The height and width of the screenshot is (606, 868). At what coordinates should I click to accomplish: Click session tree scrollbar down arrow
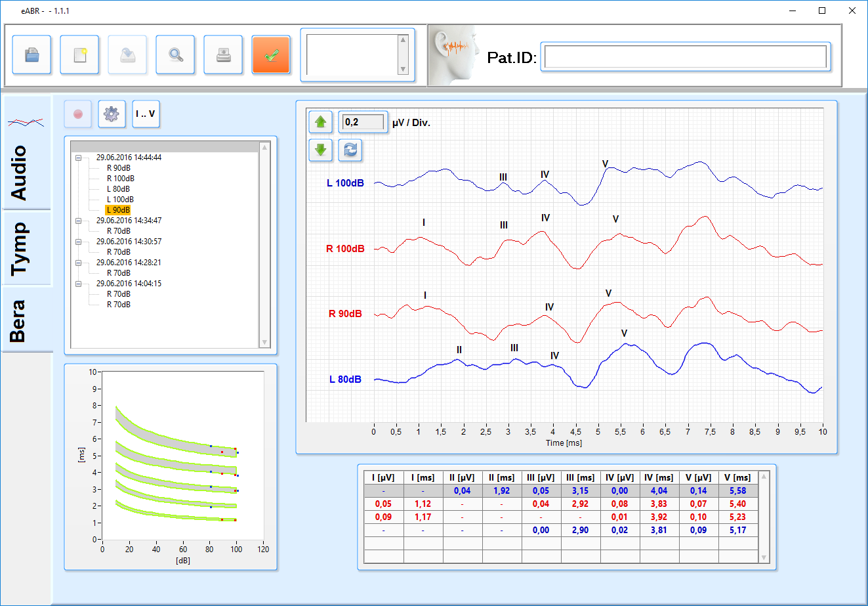pyautogui.click(x=265, y=343)
